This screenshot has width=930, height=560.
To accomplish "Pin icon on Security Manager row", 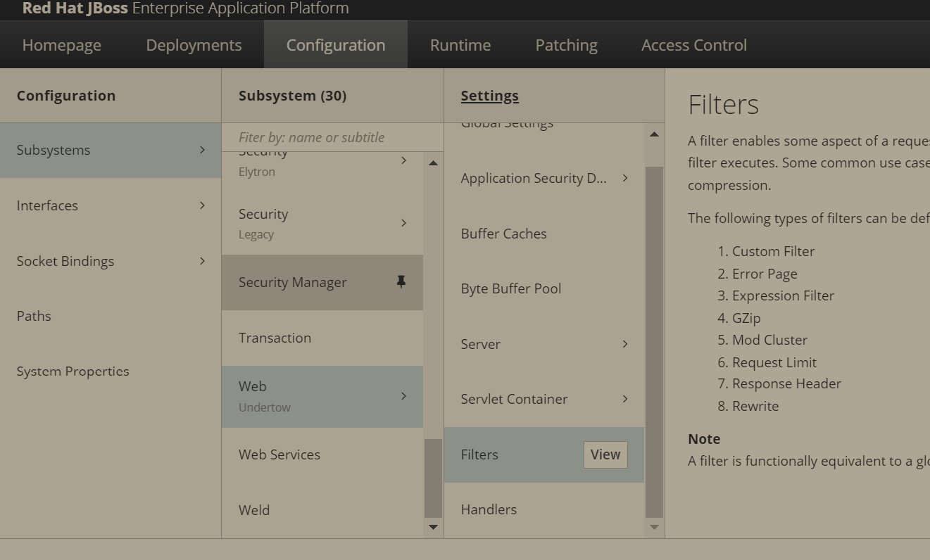I will (x=401, y=282).
